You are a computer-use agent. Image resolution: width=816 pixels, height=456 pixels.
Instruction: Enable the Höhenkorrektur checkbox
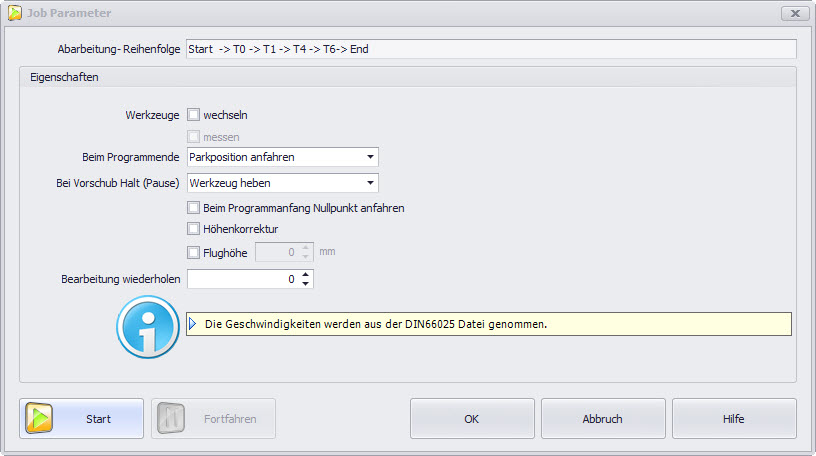click(194, 229)
